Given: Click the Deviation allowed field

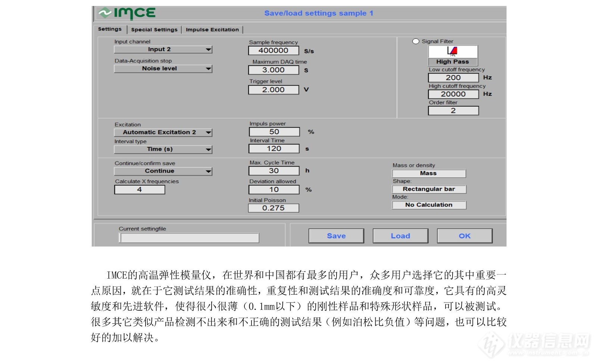Looking at the screenshot, I should coord(274,189).
